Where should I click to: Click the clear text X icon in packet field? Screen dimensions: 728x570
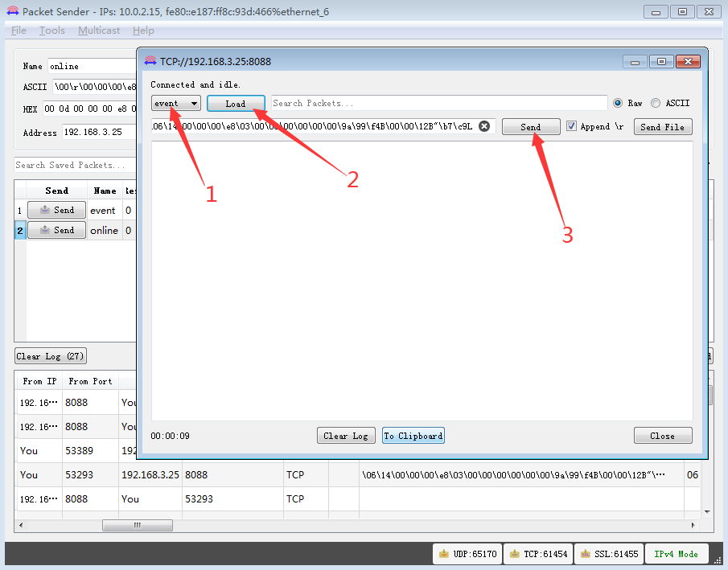coord(484,126)
